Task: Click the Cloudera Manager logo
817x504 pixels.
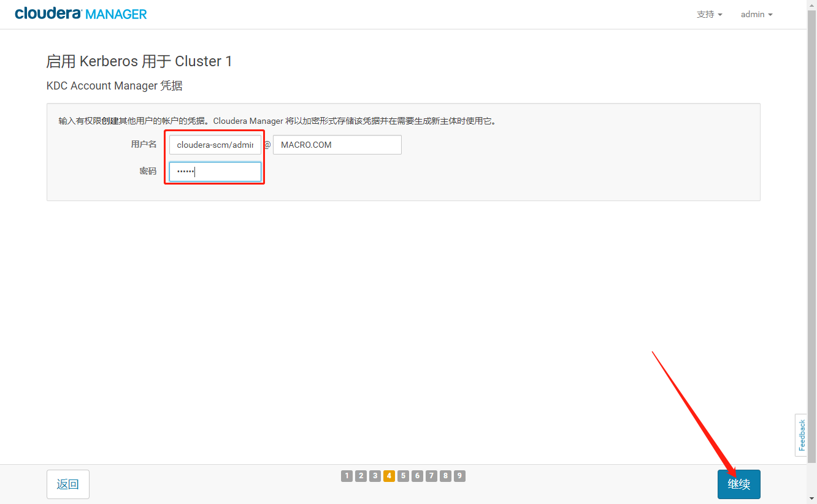Action: [81, 13]
